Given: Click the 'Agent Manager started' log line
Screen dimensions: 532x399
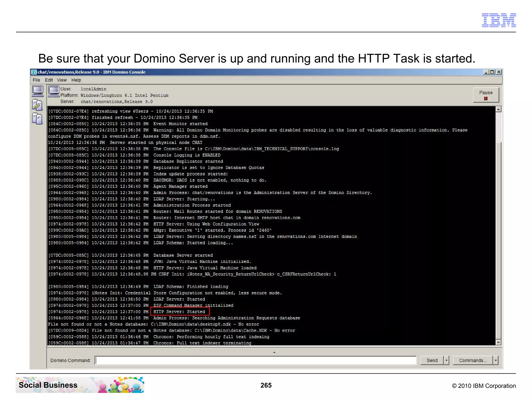Looking at the screenshot, I should 181,187.
